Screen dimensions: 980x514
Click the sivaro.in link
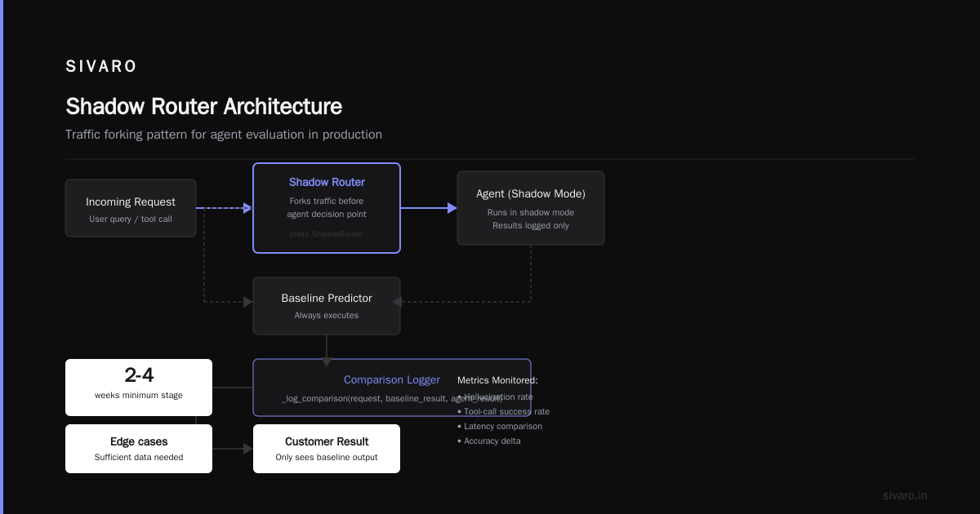point(905,495)
